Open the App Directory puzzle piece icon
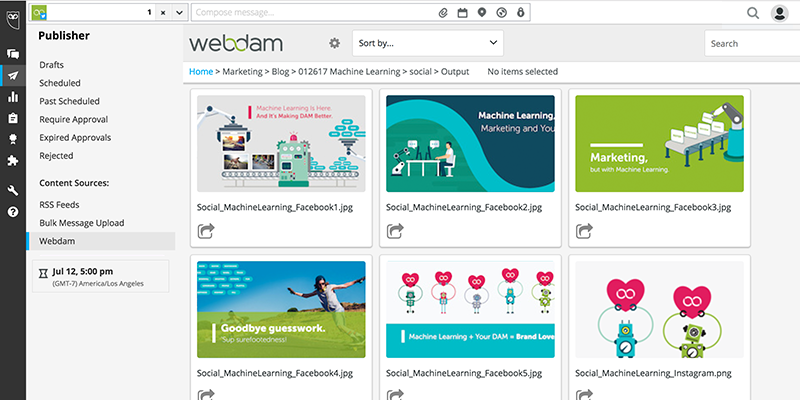800x400 pixels. (13, 161)
